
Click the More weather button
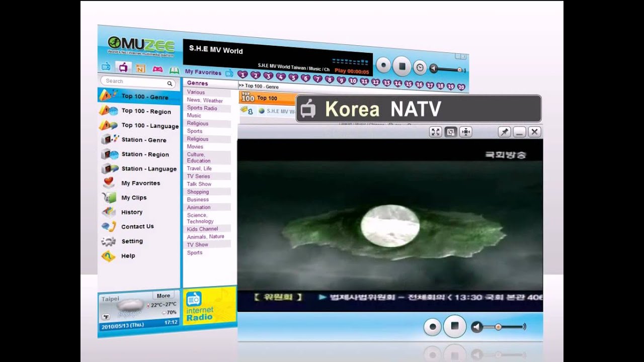164,296
